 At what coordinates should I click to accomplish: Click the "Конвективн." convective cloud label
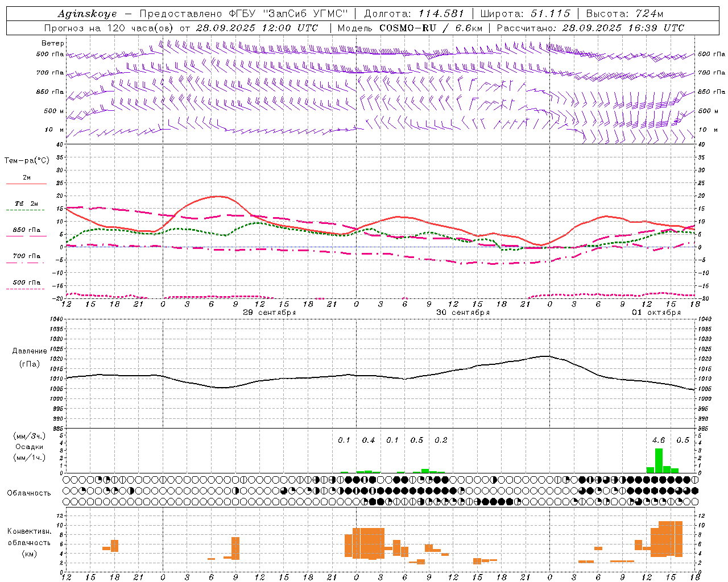pyautogui.click(x=30, y=531)
